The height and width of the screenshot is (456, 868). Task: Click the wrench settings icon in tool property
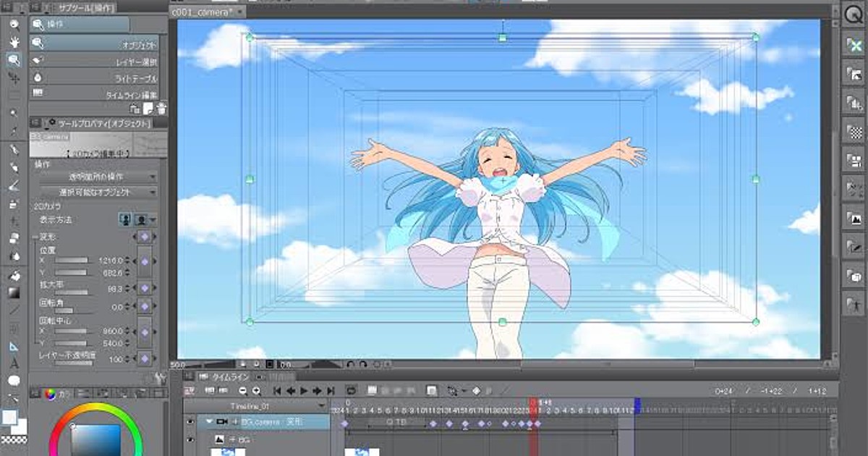(161, 377)
